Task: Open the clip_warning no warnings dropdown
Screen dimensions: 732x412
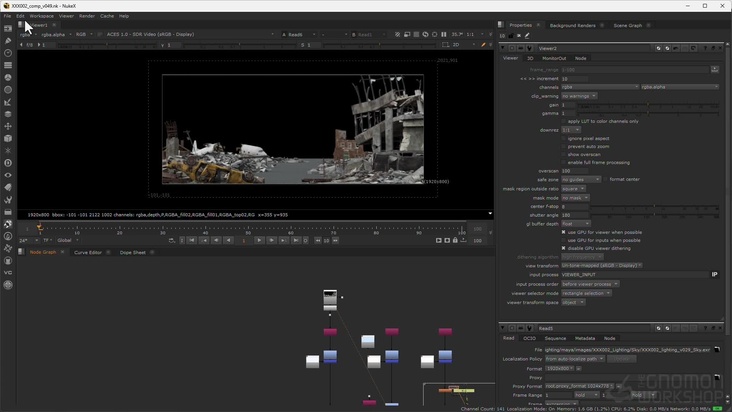Action: click(579, 96)
